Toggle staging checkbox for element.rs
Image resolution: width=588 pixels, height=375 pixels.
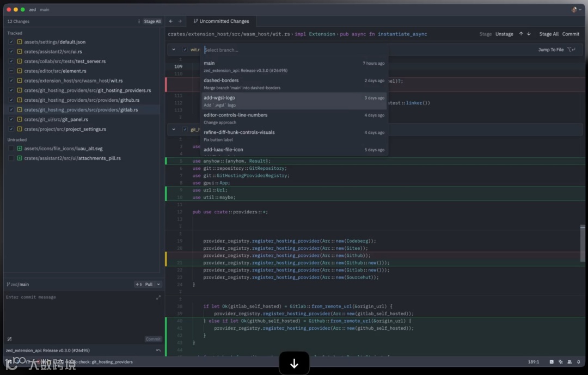[x=11, y=71]
